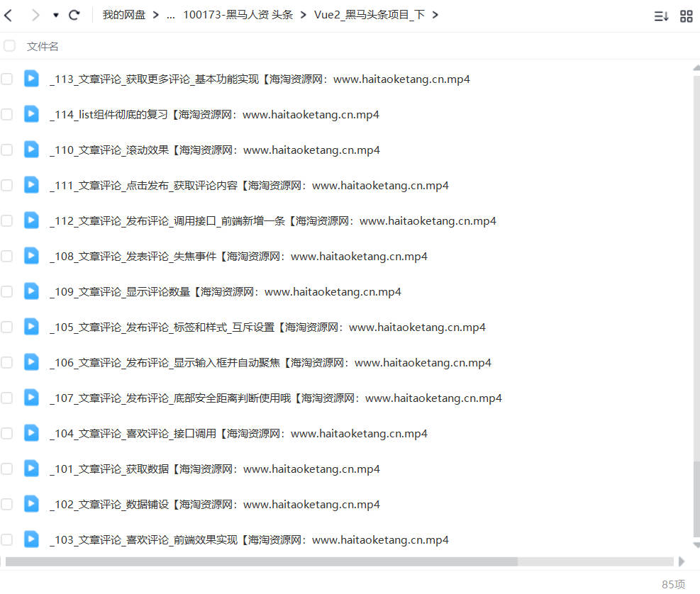Click video icon of _102_数据铺设 file
The image size is (700, 594).
pos(31,503)
